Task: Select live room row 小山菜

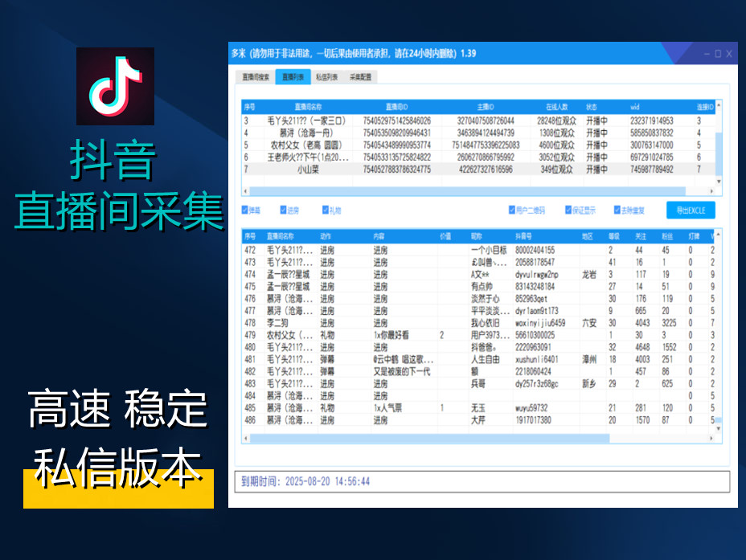Action: pos(478,170)
